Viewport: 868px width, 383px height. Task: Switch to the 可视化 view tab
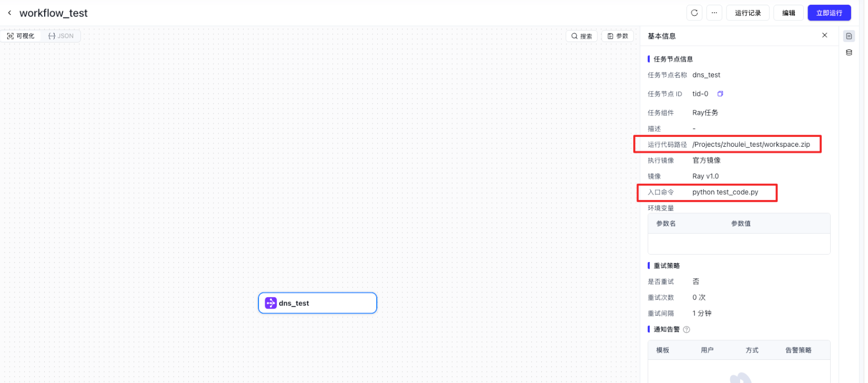[x=21, y=36]
